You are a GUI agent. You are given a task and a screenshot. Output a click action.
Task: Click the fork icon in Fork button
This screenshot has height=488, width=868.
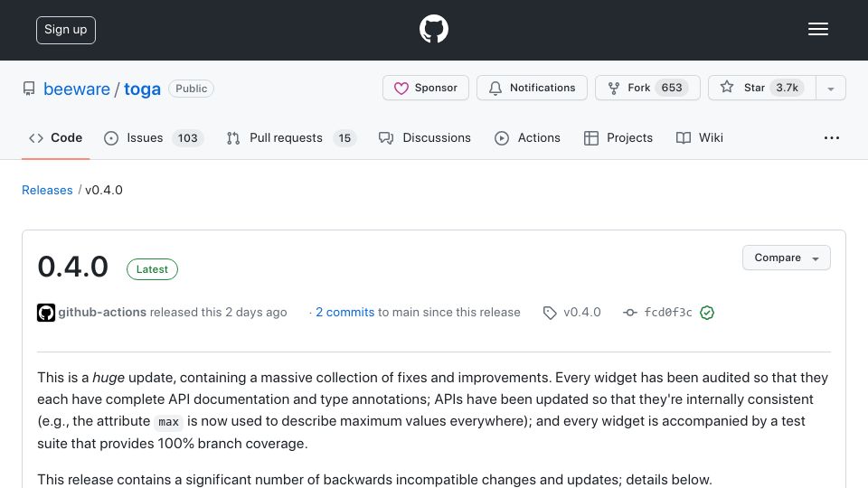(613, 89)
